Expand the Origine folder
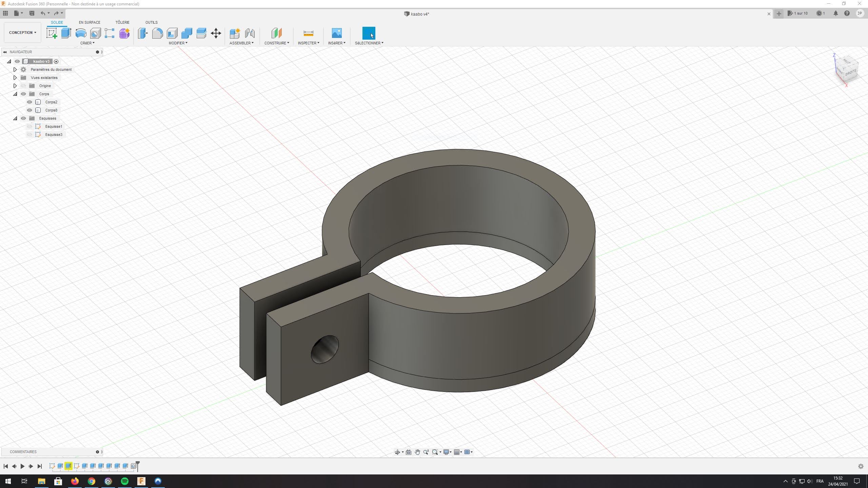This screenshot has height=488, width=868. (15, 86)
